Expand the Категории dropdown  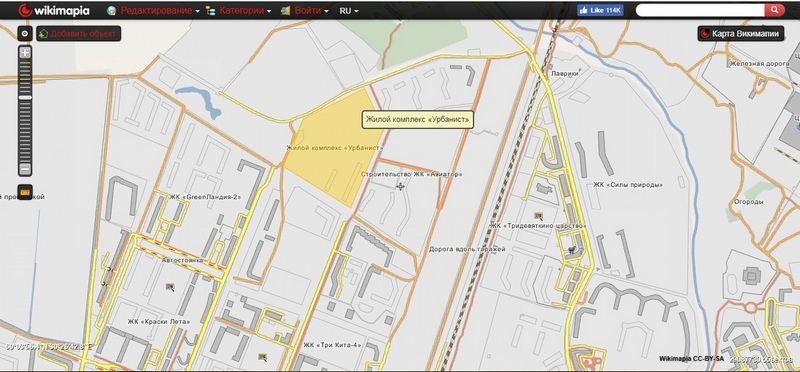(x=239, y=11)
